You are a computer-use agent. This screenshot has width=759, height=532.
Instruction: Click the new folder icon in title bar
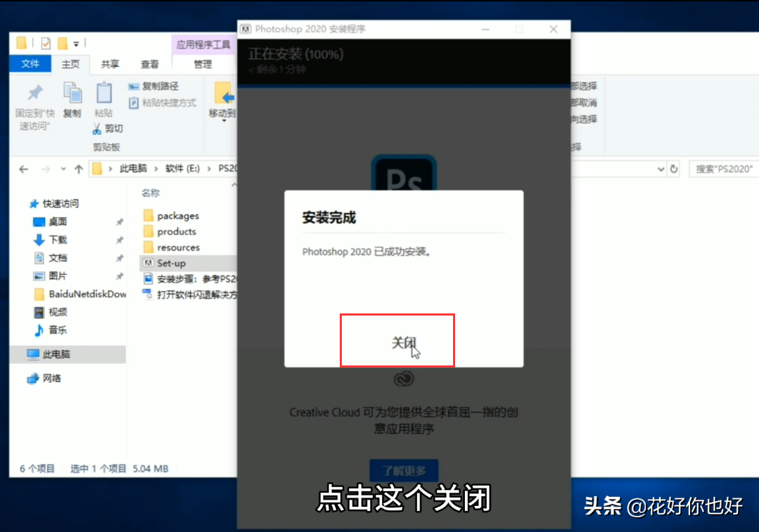coord(63,44)
